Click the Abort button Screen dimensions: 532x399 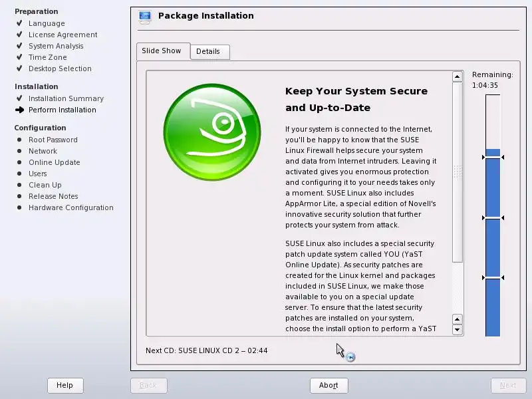329,385
